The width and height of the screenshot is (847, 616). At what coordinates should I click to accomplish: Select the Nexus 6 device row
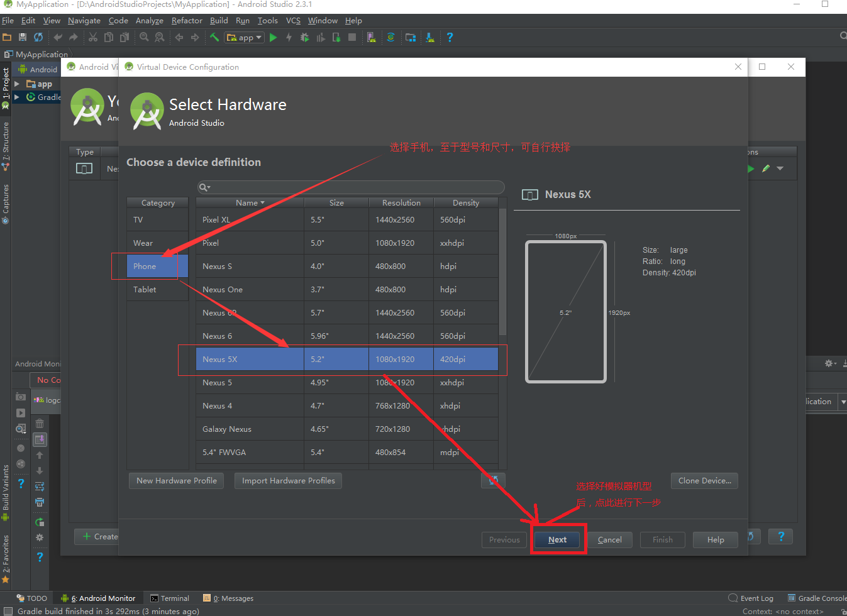347,336
